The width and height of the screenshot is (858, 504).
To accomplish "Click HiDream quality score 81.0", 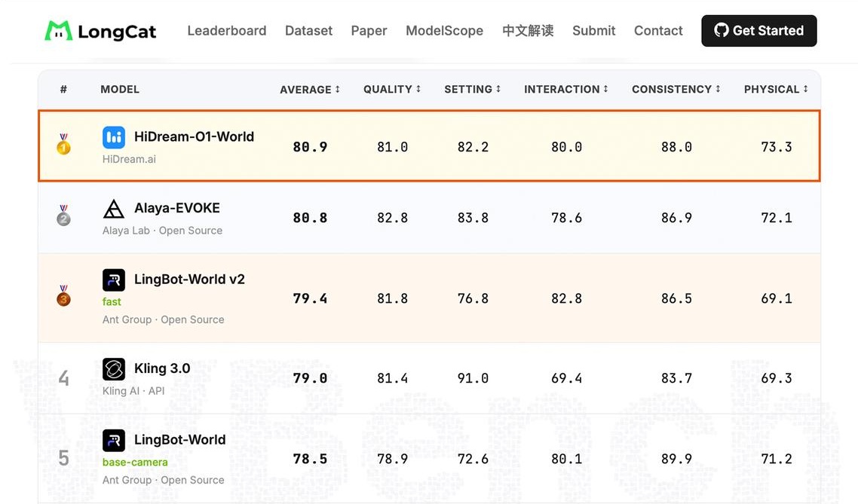I will tap(392, 147).
